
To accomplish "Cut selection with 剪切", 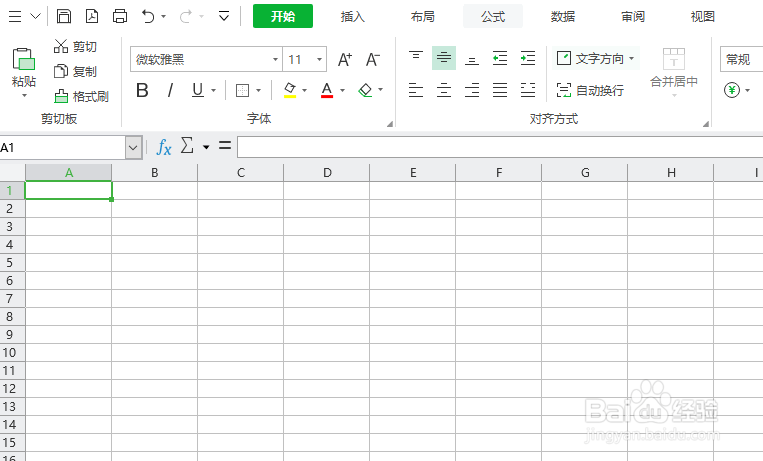I will click(75, 47).
